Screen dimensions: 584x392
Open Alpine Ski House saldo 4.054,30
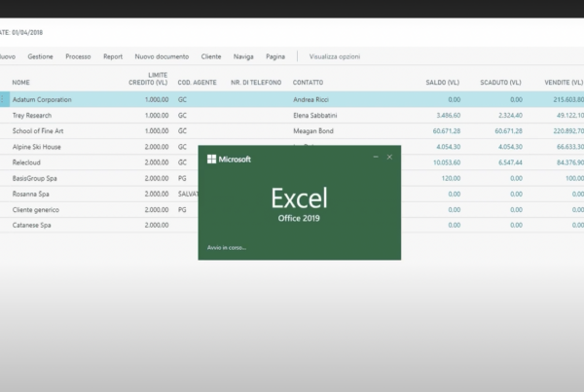[x=449, y=147]
